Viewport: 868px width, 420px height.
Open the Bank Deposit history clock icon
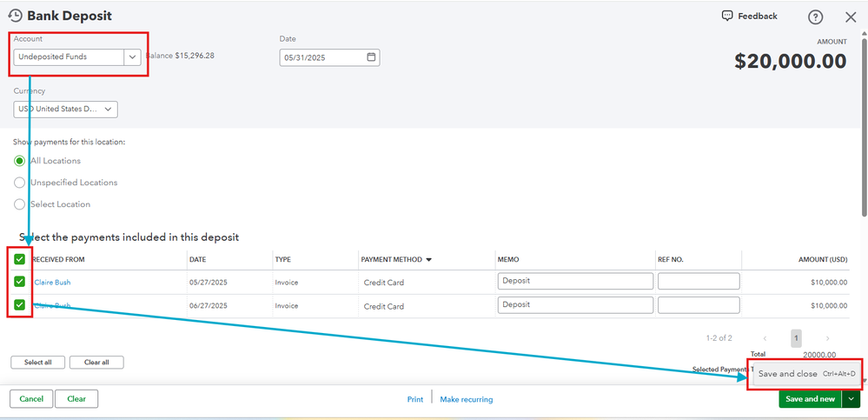16,16
